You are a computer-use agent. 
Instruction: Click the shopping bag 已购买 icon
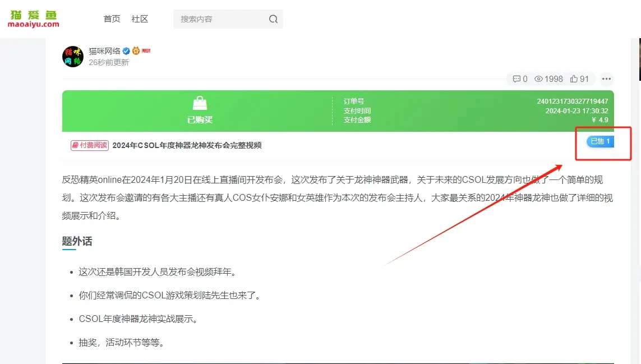coord(200,103)
